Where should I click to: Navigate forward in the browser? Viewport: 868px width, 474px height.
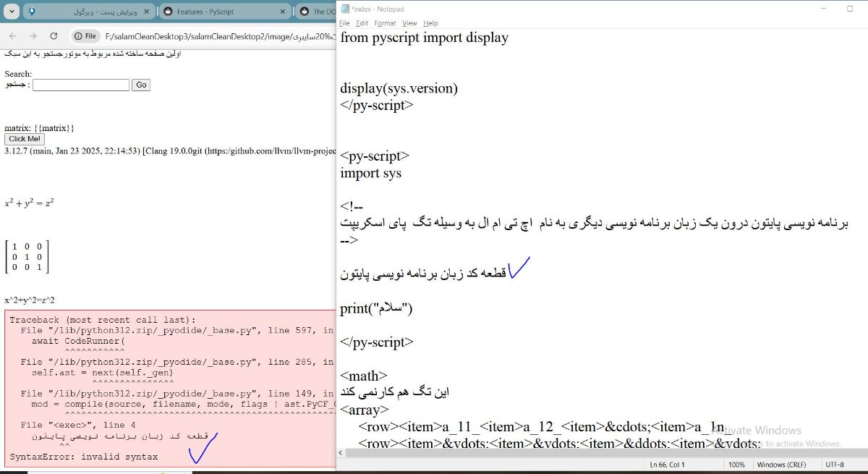point(32,35)
